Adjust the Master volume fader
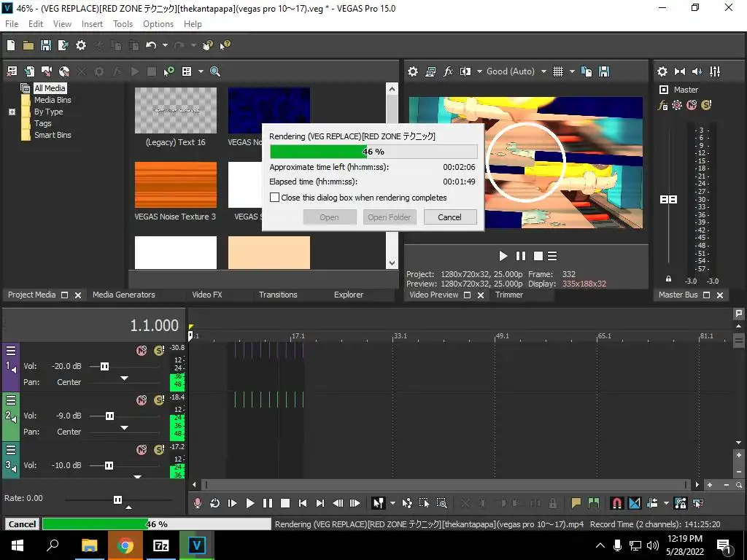Screen dimensions: 747x560 pyautogui.click(x=668, y=199)
